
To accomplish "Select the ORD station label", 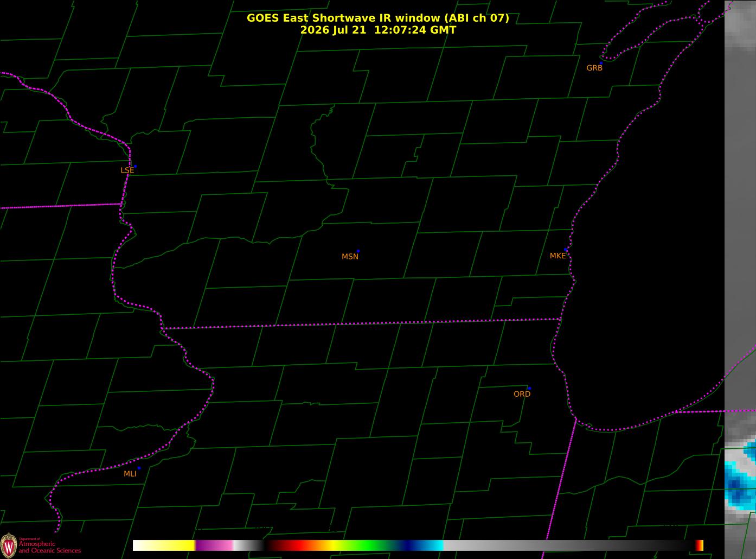I will pyautogui.click(x=522, y=394).
